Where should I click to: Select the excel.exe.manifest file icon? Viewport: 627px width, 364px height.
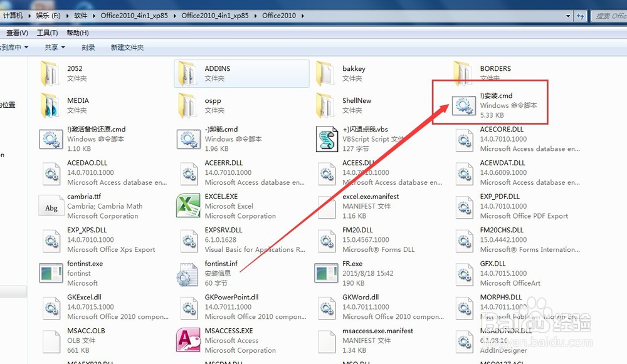[327, 207]
